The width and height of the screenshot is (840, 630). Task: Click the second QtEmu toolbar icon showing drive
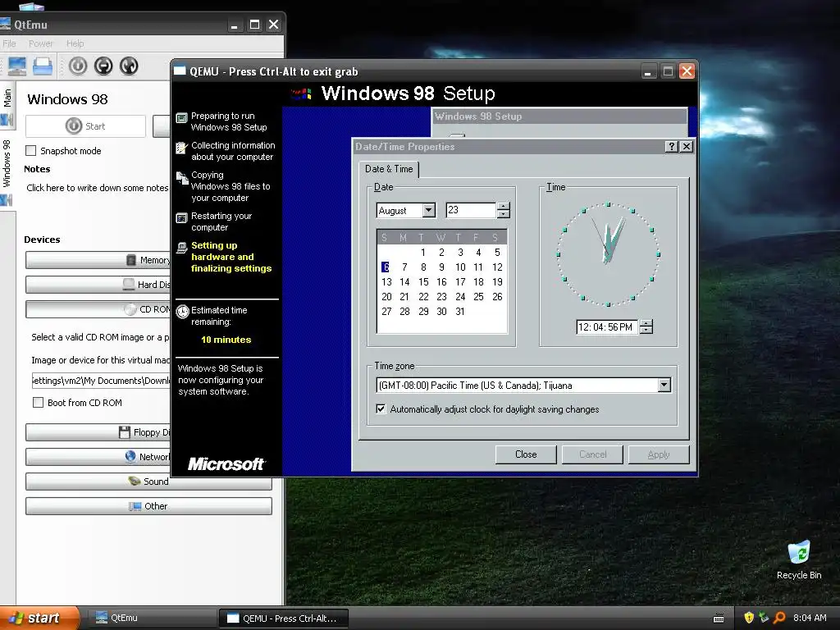[x=43, y=66]
